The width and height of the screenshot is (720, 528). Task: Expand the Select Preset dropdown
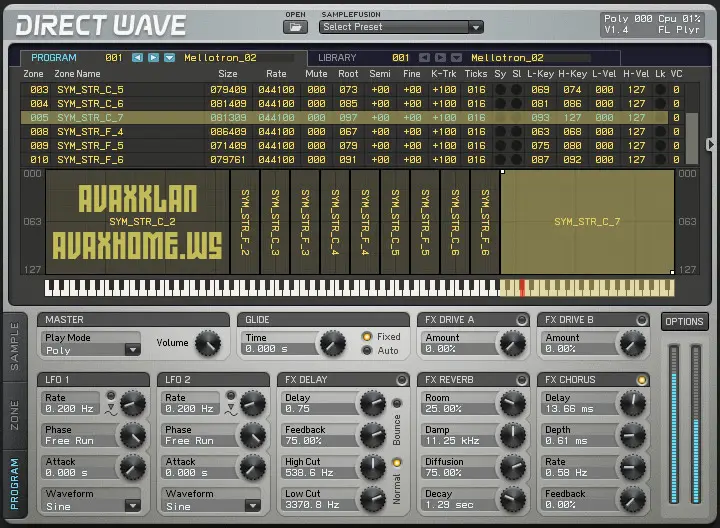coord(476,27)
